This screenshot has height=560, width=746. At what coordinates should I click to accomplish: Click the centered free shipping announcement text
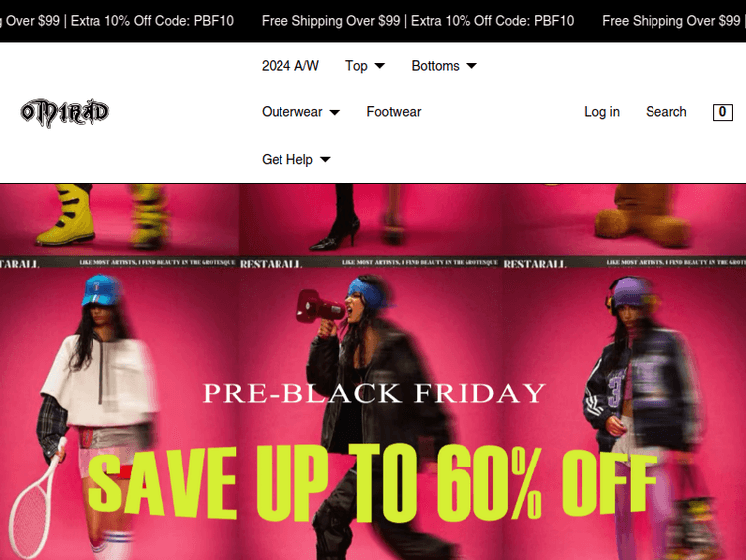coord(418,21)
